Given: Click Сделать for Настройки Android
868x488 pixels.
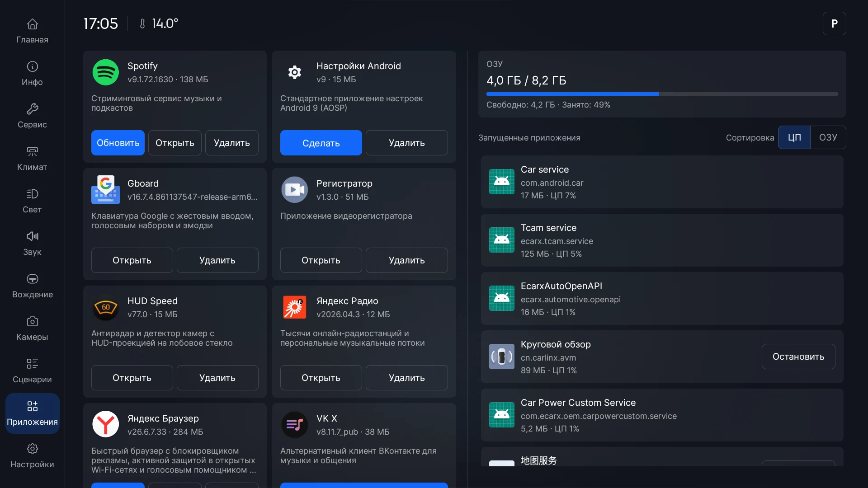Looking at the screenshot, I should 321,143.
